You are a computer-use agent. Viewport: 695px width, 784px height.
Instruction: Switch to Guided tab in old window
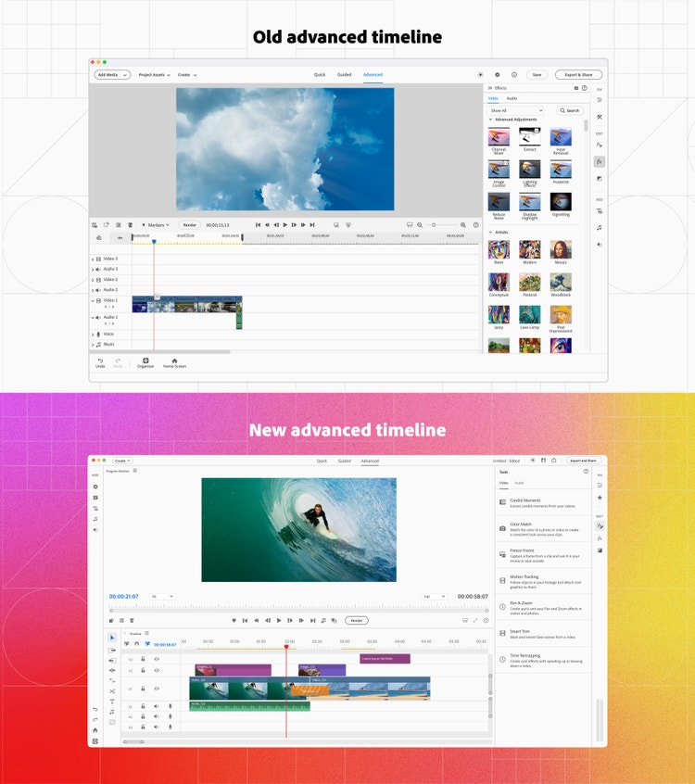[344, 74]
